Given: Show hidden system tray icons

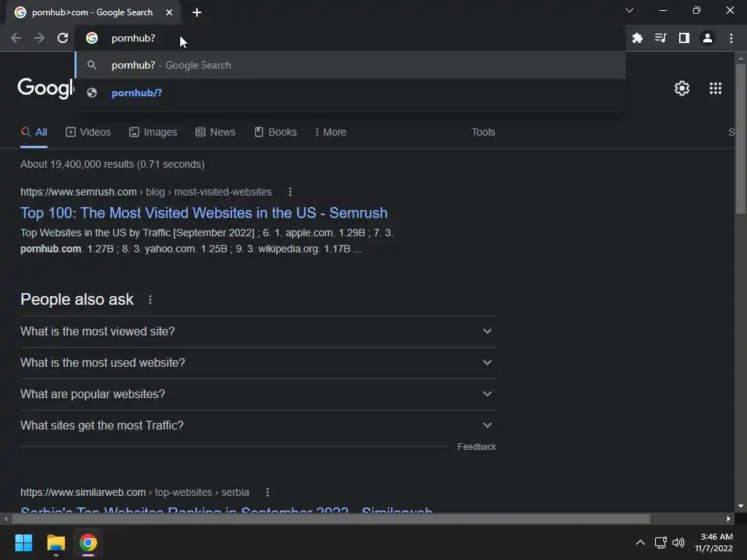Looking at the screenshot, I should [640, 542].
